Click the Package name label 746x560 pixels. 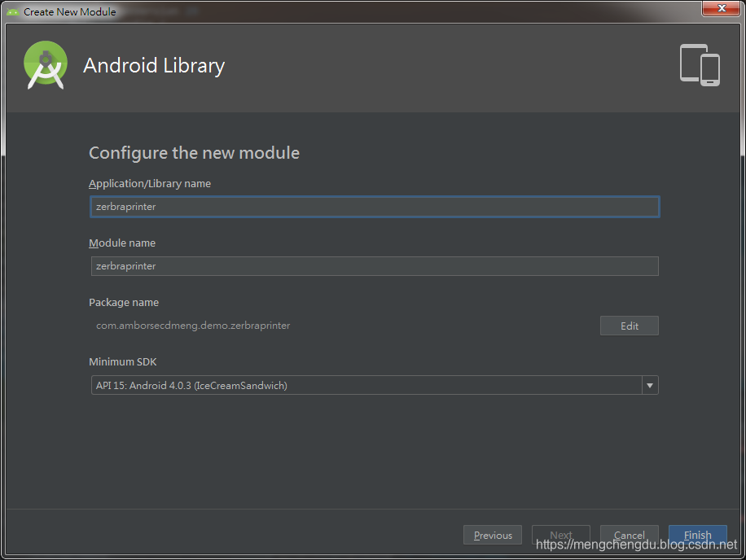124,302
